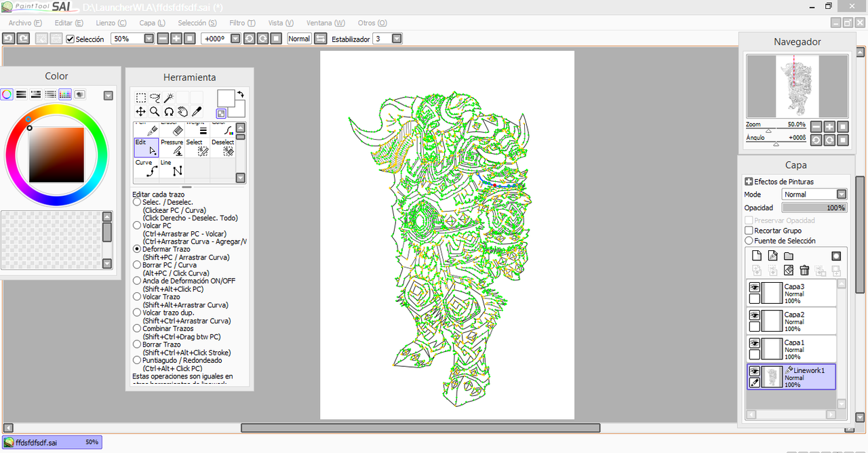
Task: Open the Lienzo menu
Action: (x=111, y=23)
